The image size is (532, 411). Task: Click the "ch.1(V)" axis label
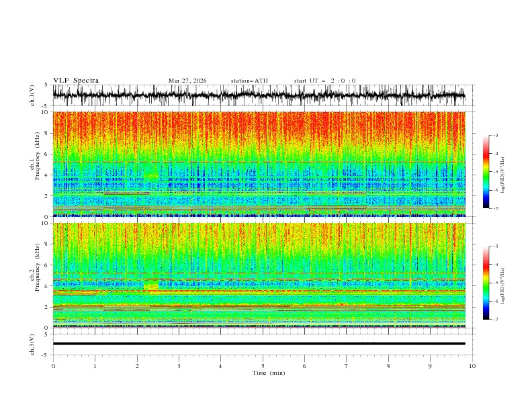point(32,95)
